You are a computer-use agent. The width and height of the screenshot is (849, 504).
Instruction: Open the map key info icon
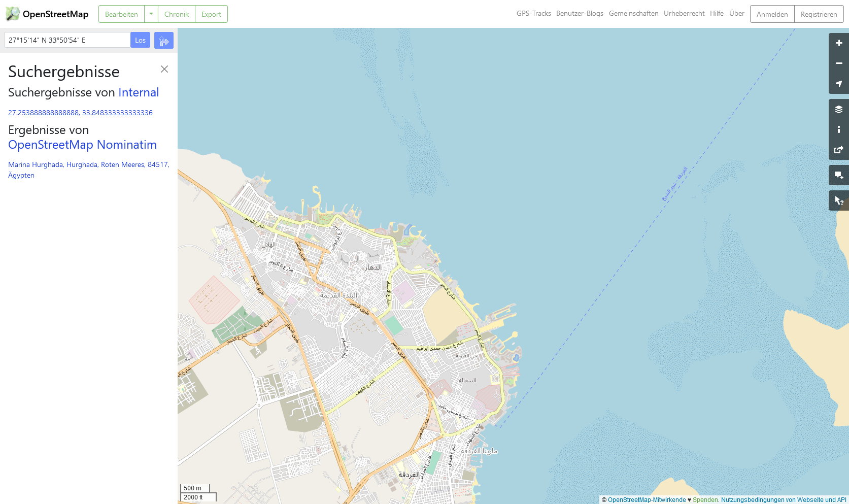(x=839, y=129)
